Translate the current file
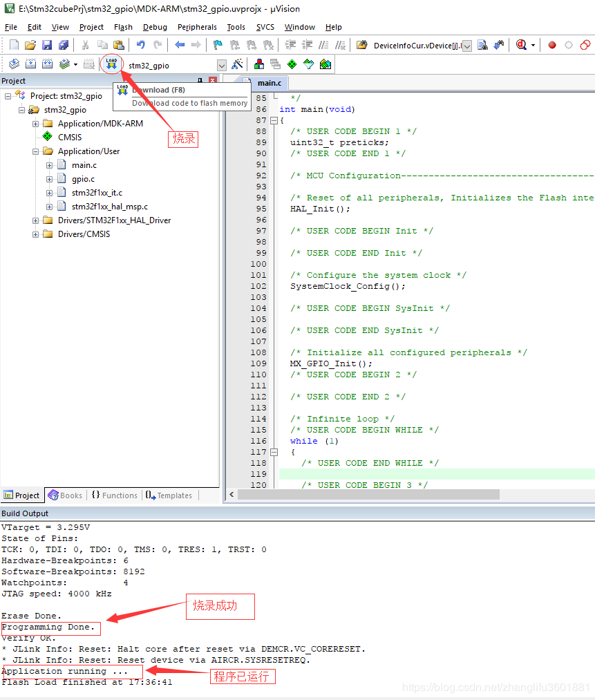Screen dimensions: 595x700 (x=14, y=65)
